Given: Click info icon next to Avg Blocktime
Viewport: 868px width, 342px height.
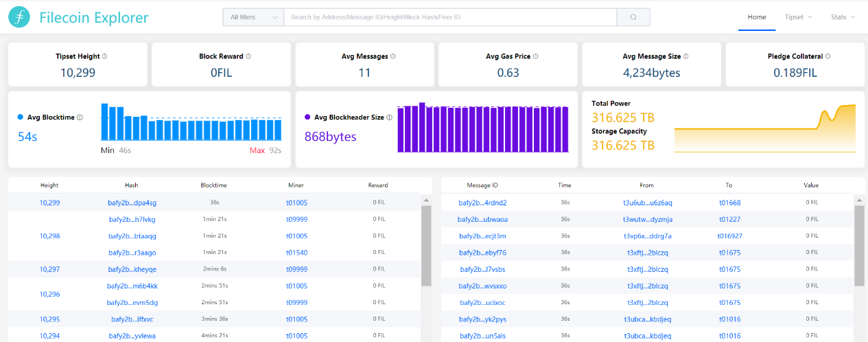Looking at the screenshot, I should click(80, 117).
